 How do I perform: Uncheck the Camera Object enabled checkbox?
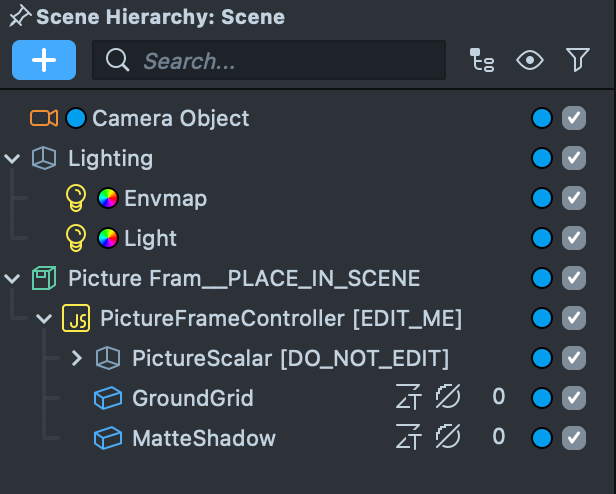[574, 118]
